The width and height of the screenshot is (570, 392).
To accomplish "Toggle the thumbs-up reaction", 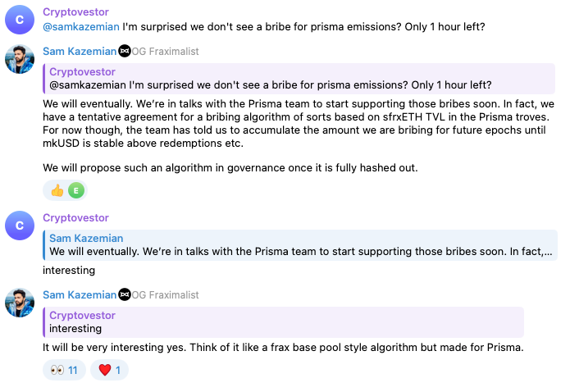I will [x=57, y=190].
